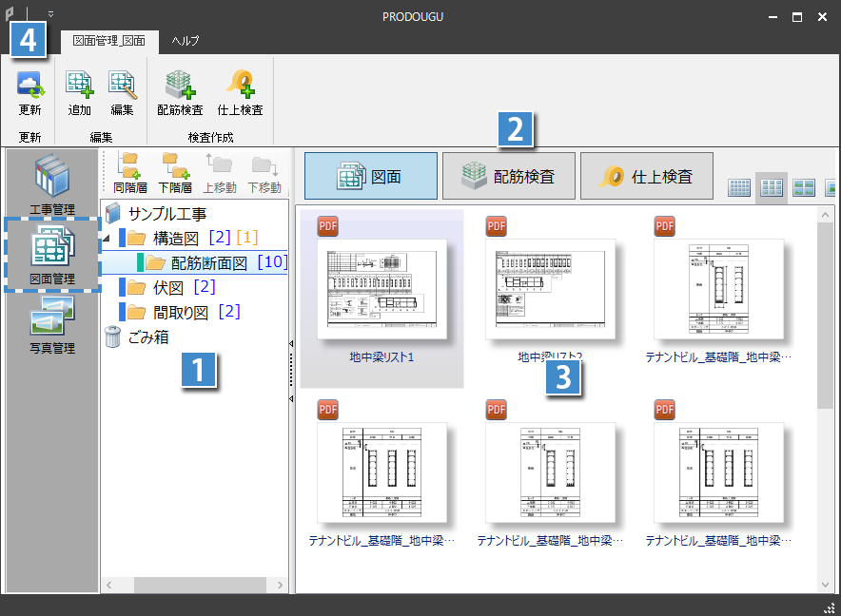Viewport: 841px width, 616px height.
Task: Click the 更新 (refresh) ribbon icon
Action: coord(29,92)
